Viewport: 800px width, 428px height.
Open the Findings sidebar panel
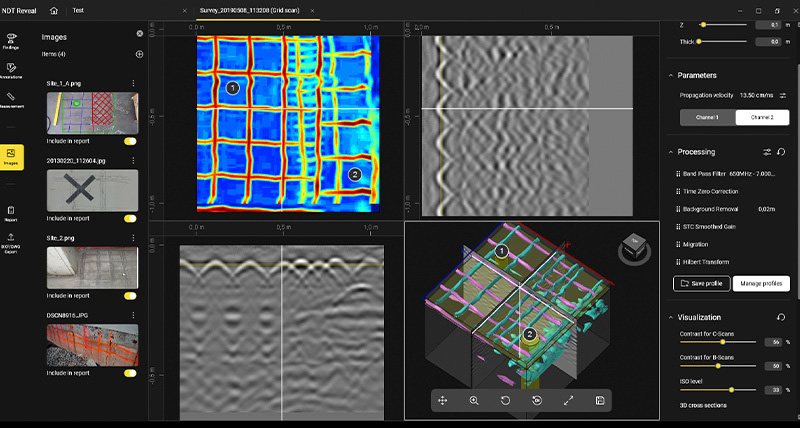[11, 40]
